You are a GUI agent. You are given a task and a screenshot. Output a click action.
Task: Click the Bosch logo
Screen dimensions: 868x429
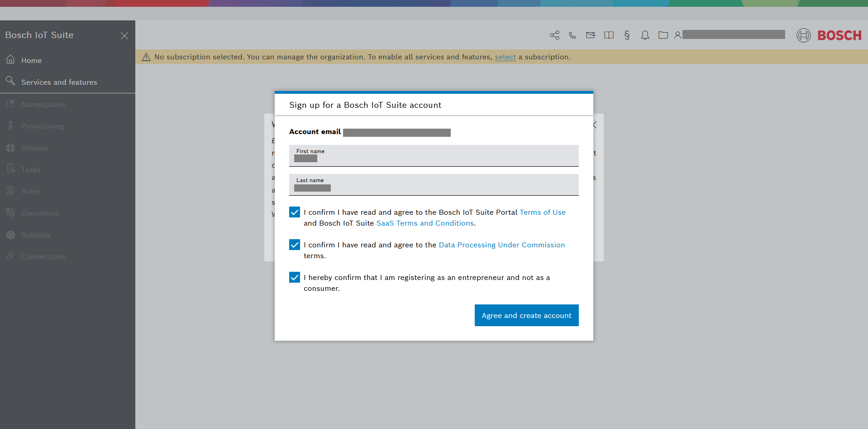click(x=829, y=35)
